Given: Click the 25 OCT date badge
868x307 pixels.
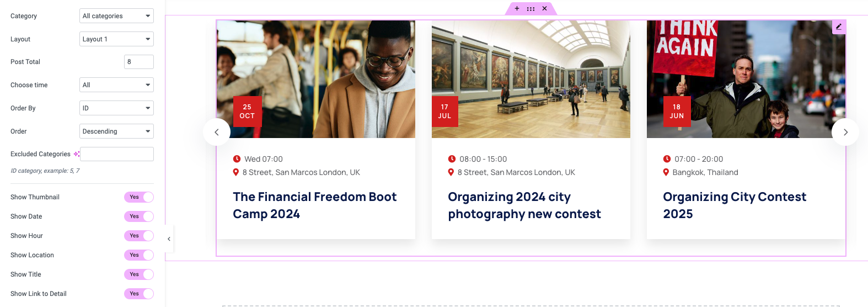Looking at the screenshot, I should pyautogui.click(x=247, y=112).
